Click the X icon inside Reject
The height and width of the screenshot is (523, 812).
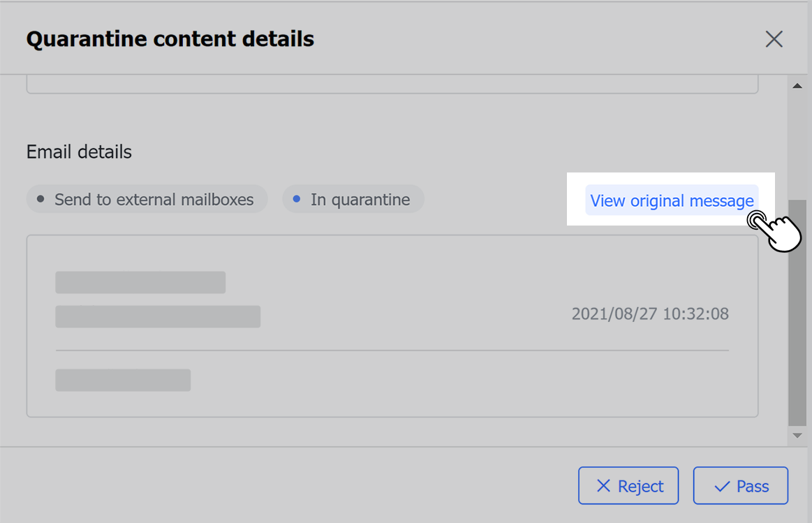click(x=603, y=486)
